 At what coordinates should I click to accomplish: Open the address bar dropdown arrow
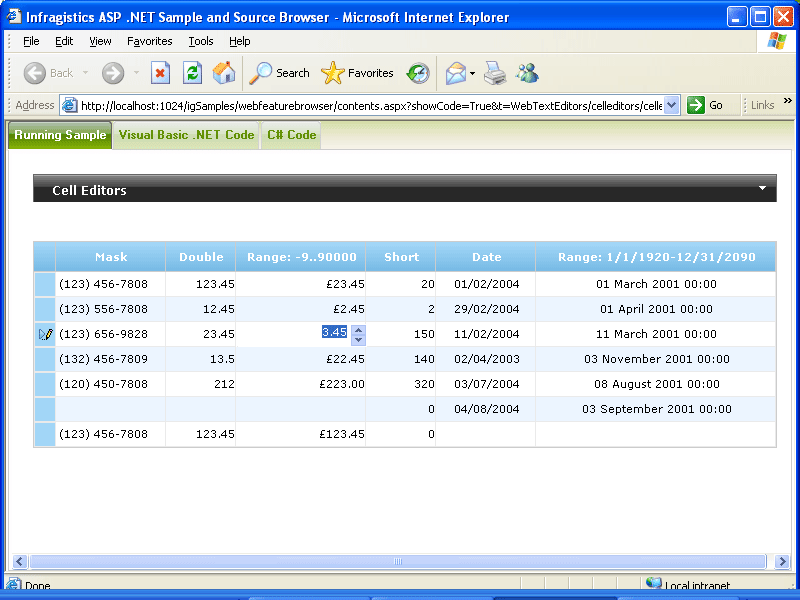(672, 105)
